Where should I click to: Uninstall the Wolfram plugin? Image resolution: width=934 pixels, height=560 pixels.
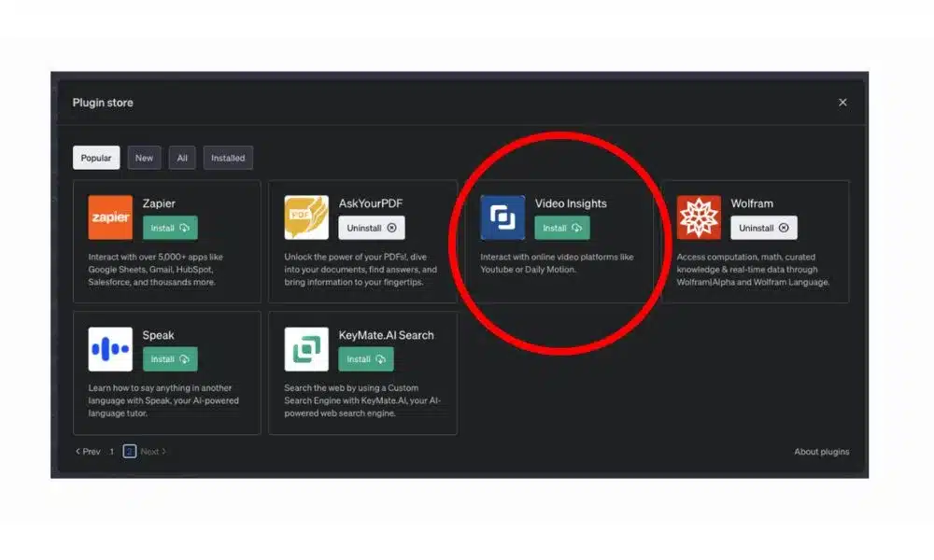[764, 228]
